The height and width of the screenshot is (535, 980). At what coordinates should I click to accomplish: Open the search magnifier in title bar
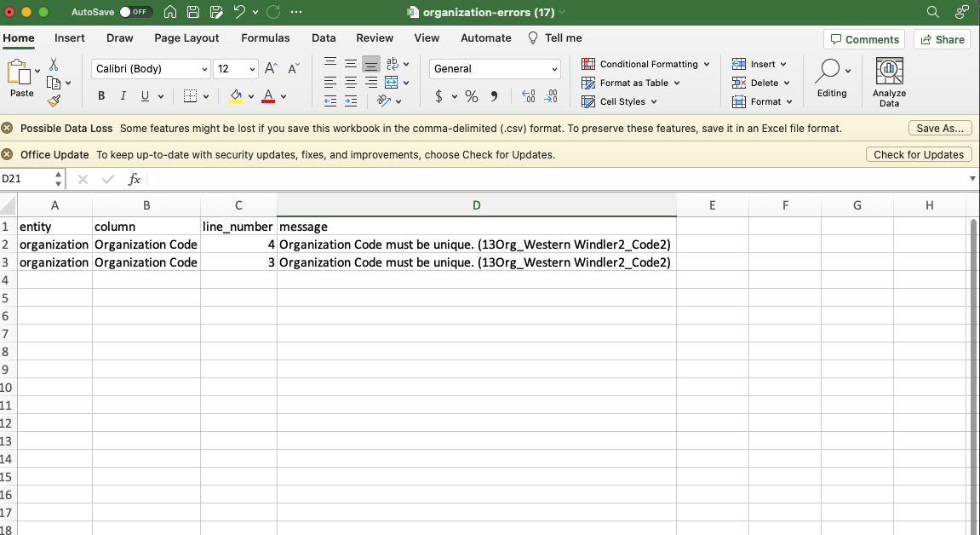(932, 12)
